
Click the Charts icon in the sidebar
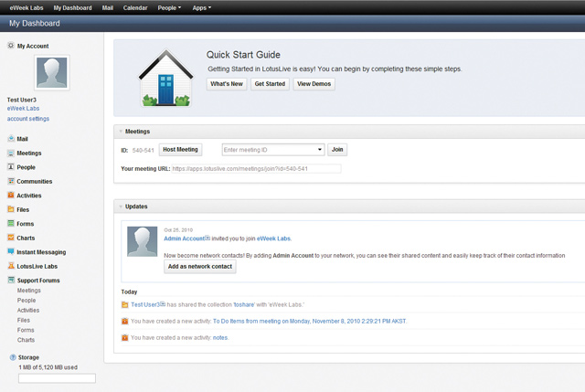pyautogui.click(x=11, y=238)
